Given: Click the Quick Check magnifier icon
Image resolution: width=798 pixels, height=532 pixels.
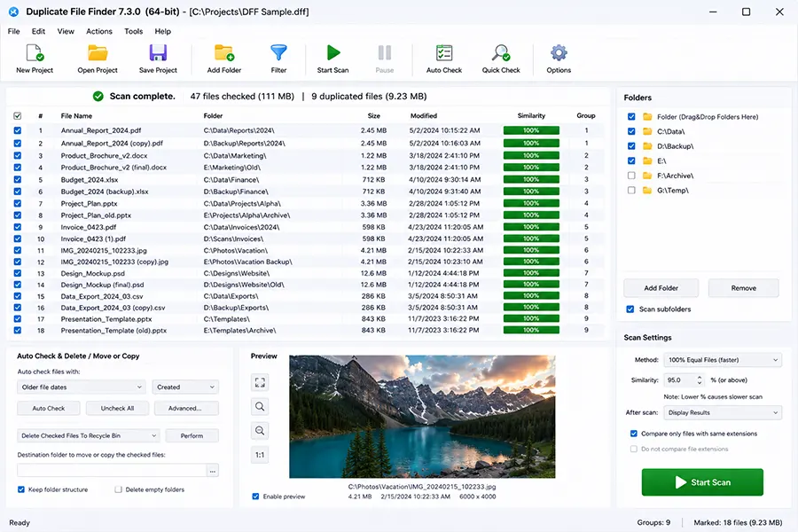Looking at the screenshot, I should 501,53.
